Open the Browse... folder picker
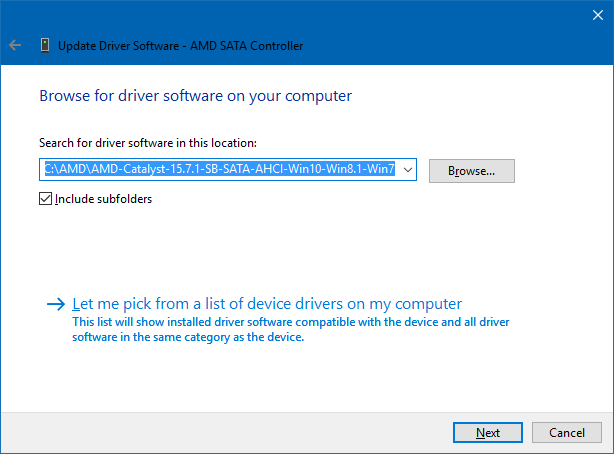This screenshot has height=454, width=614. [471, 171]
